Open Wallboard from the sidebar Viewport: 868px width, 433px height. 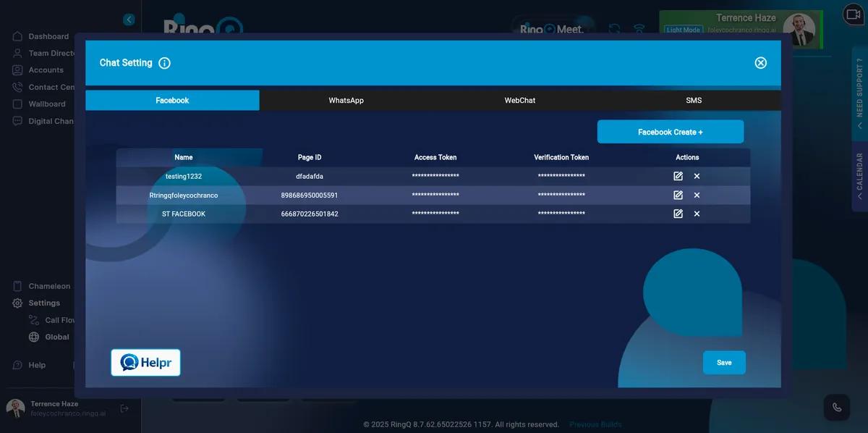coord(47,104)
